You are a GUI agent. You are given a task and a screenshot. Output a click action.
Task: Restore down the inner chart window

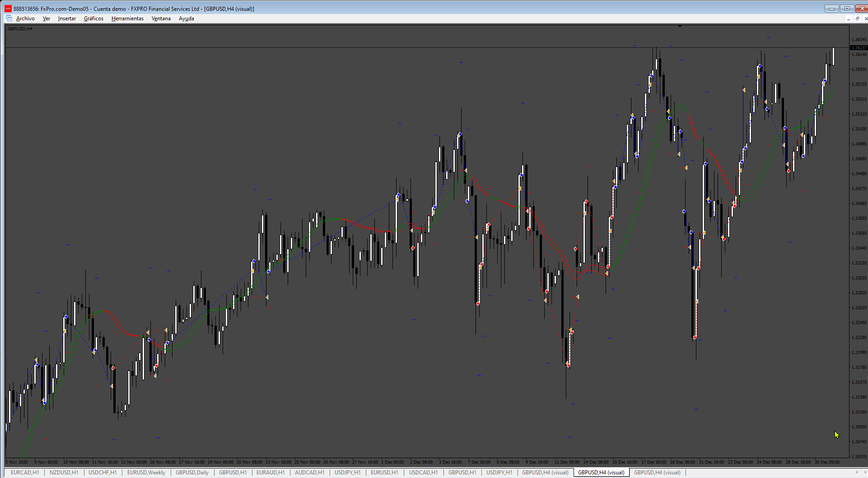click(857, 19)
